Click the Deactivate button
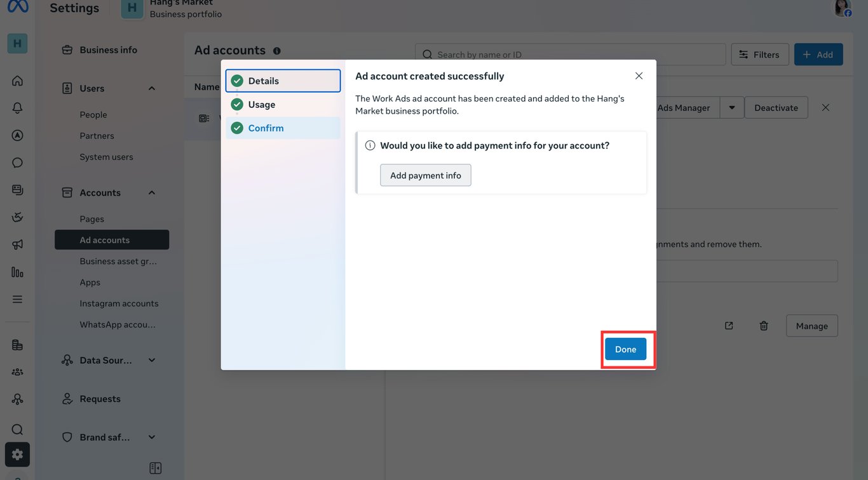Image resolution: width=868 pixels, height=480 pixels. tap(776, 107)
